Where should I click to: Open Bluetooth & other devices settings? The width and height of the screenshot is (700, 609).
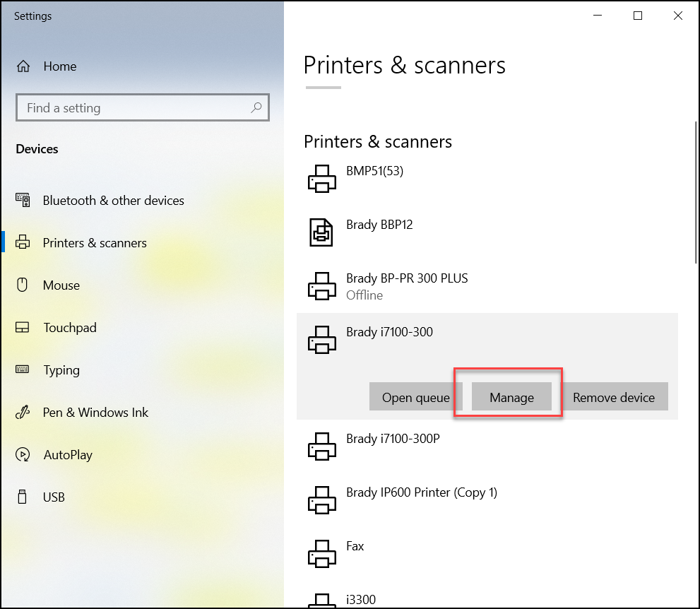113,201
